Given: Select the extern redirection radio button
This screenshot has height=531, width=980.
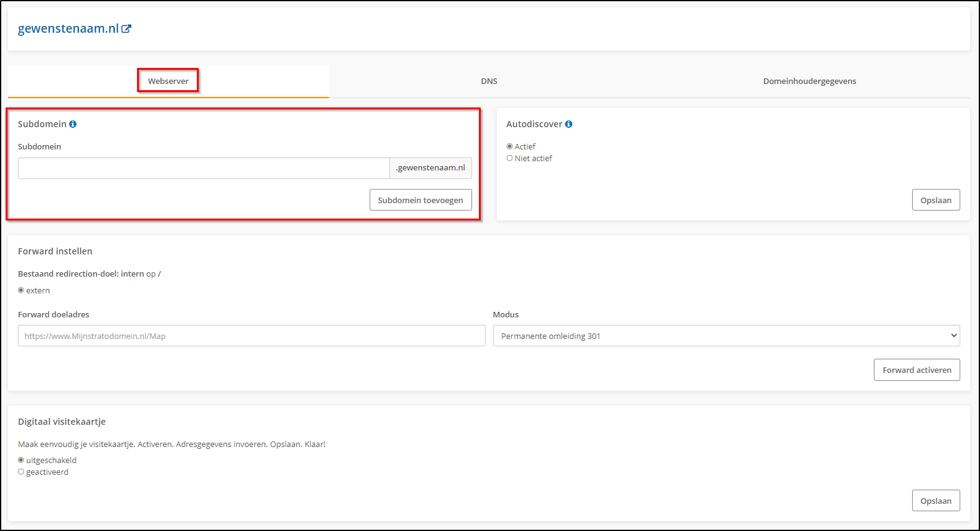Looking at the screenshot, I should [x=21, y=290].
